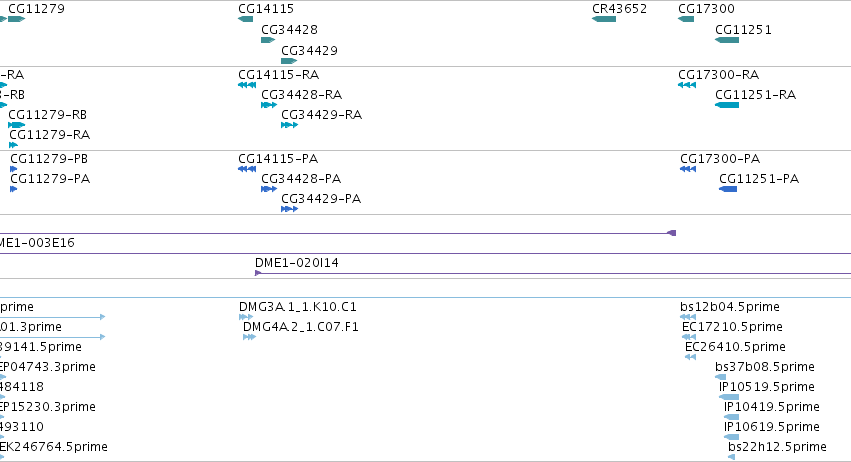Click the CG11279-RA transcript label
The image size is (851, 462).
coord(49,135)
